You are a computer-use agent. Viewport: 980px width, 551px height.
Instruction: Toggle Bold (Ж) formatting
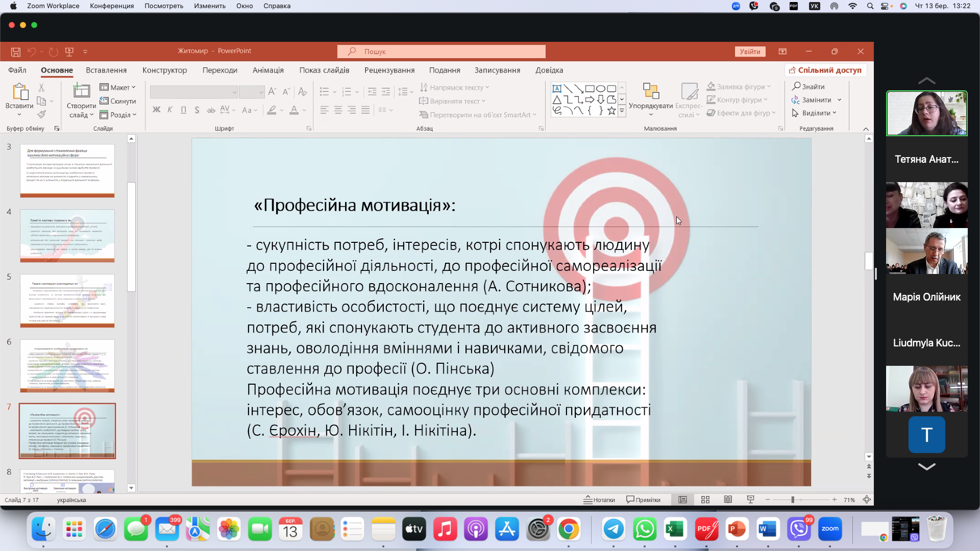pyautogui.click(x=157, y=110)
